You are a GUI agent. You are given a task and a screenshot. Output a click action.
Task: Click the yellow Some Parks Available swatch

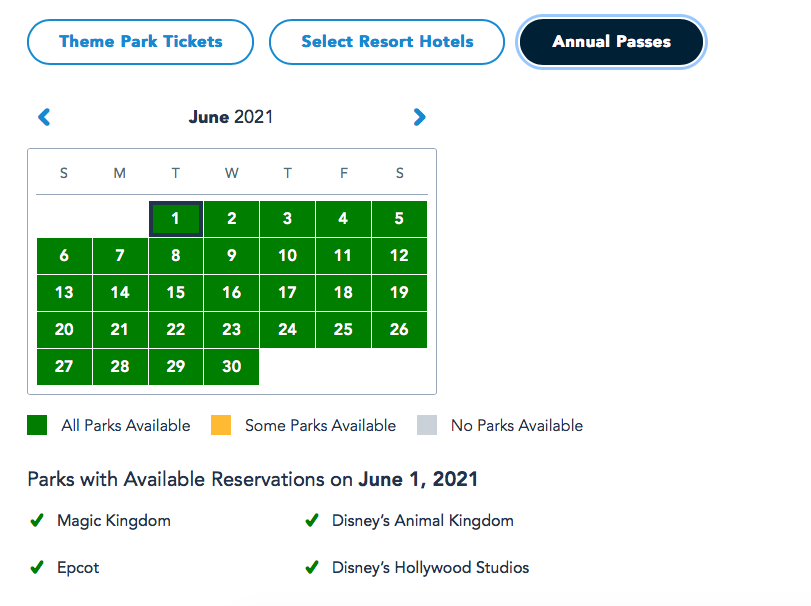click(x=221, y=426)
